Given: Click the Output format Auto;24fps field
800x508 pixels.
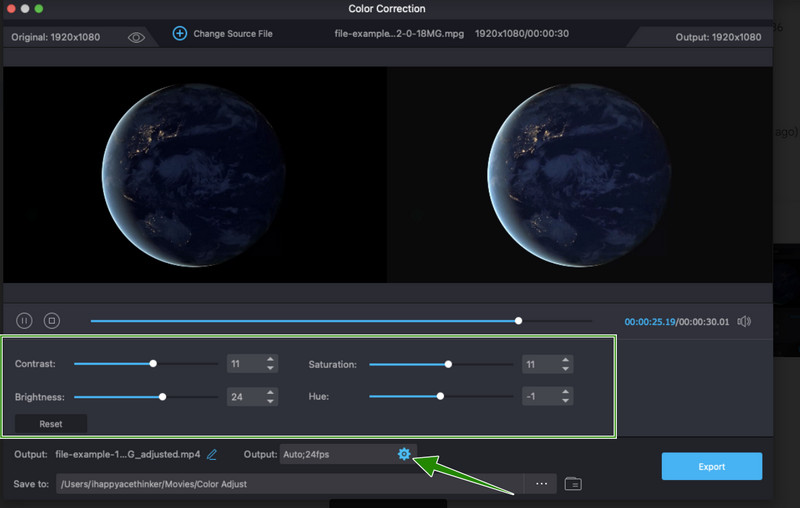Looking at the screenshot, I should pos(335,455).
